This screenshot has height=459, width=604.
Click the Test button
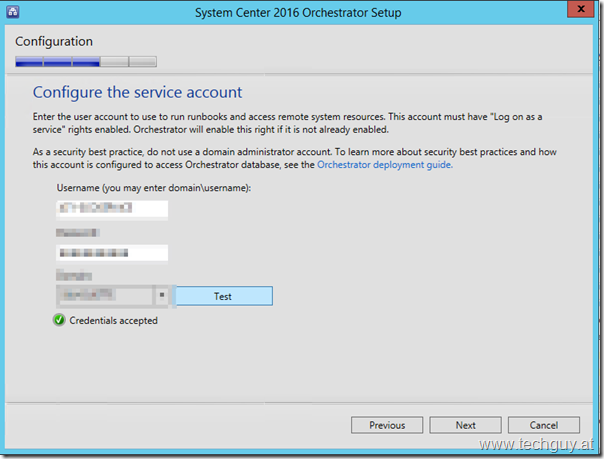[x=224, y=296]
